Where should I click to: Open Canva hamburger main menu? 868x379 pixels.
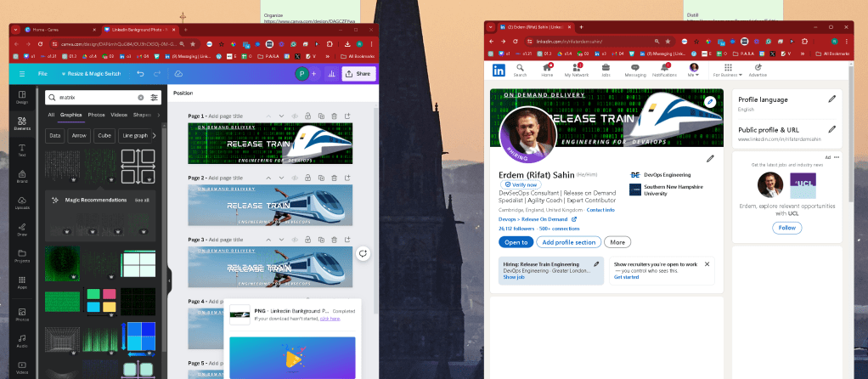[22, 74]
